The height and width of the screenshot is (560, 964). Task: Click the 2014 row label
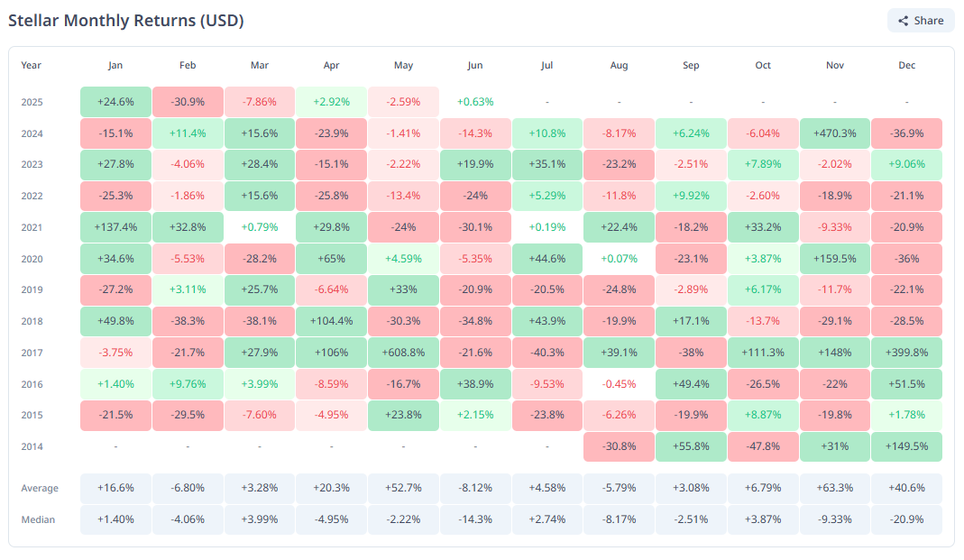[32, 446]
